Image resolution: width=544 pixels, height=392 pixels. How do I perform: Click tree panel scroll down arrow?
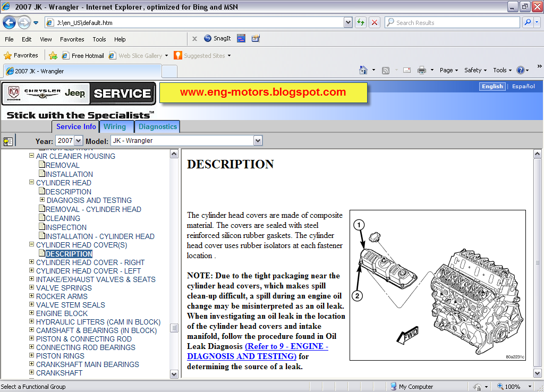click(x=174, y=374)
